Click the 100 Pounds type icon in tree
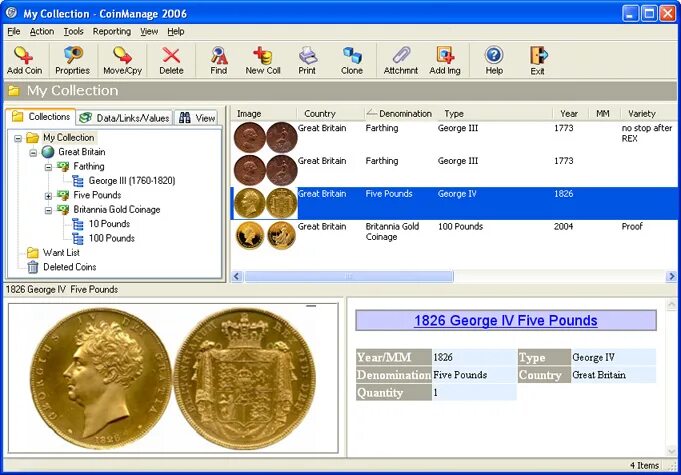This screenshot has height=475, width=681. (x=78, y=238)
